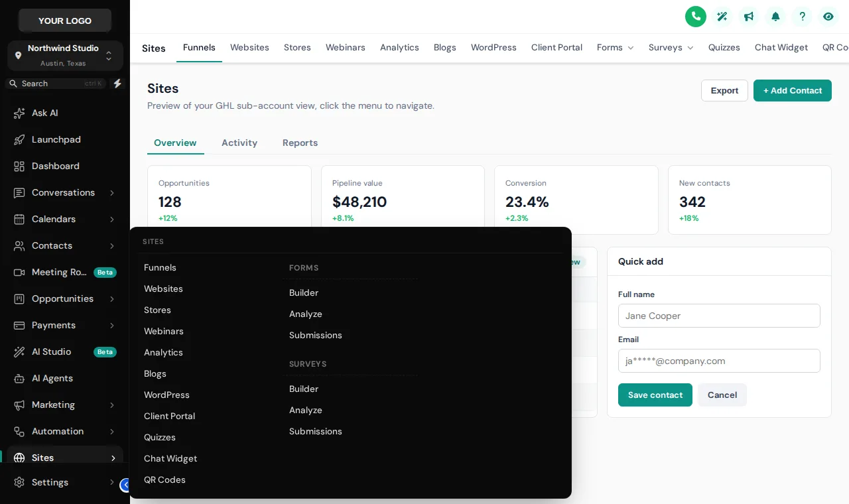Screen dimensions: 849x504
Task: Expand the Calendars chevron in sidebar
Action: tap(112, 220)
